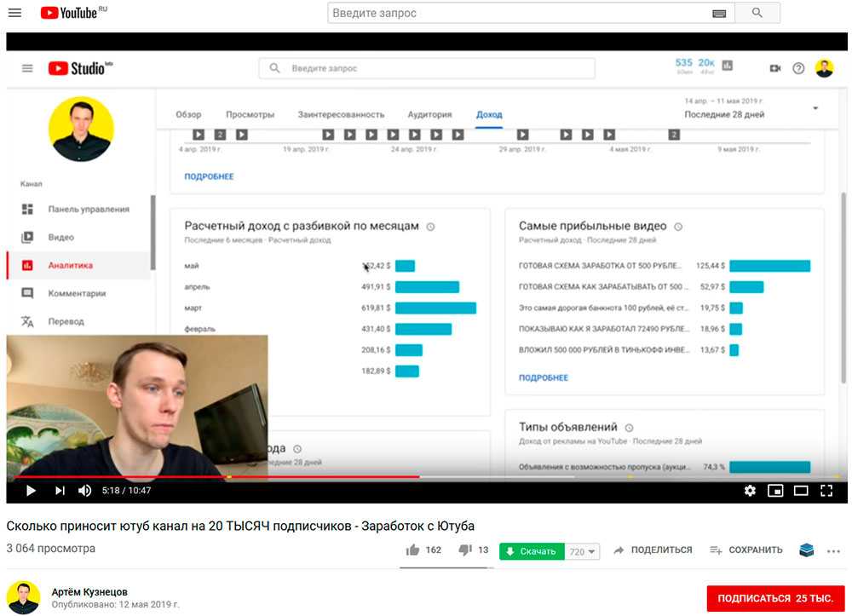
Task: Open Это самая дорогая банкнота 100 рублей row
Action: 630,308
